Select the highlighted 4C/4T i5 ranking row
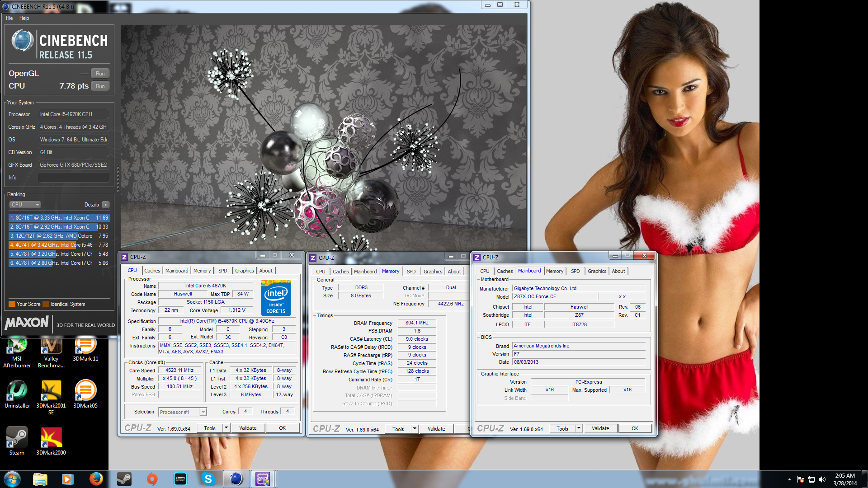The image size is (868, 488). [59, 245]
